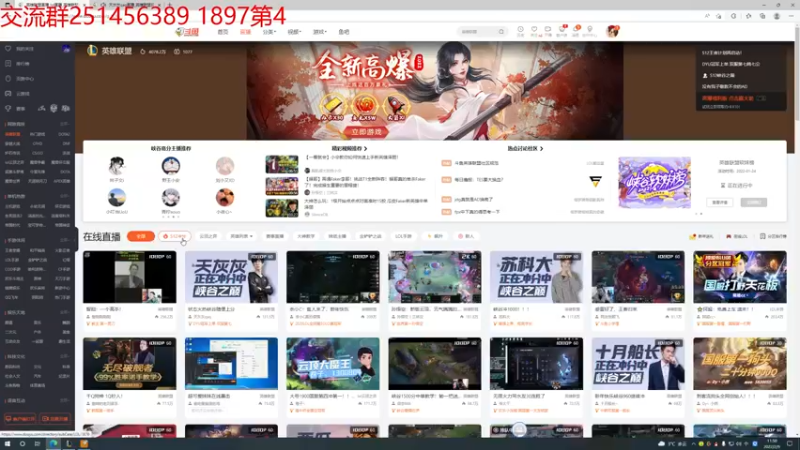Screen dimensions: 800x450
Task: Open the '苏科大 正在冲分中' stream thumbnail
Action: tap(536, 277)
